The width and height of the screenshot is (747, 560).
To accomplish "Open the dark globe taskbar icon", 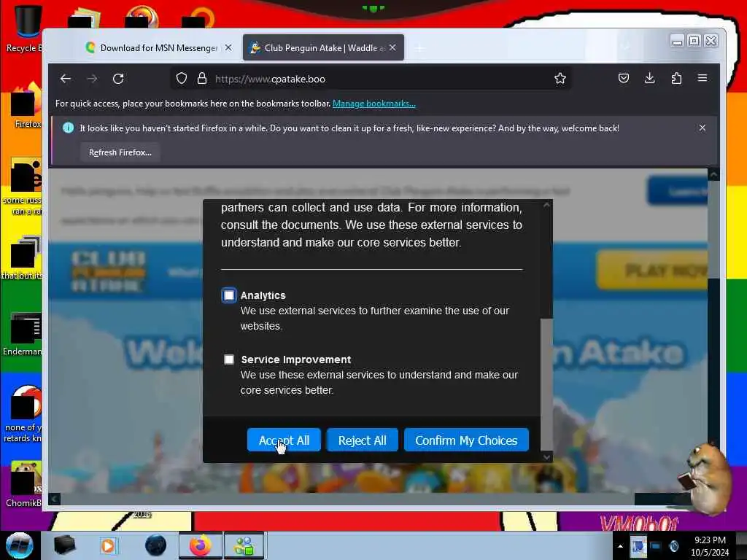I will [156, 545].
